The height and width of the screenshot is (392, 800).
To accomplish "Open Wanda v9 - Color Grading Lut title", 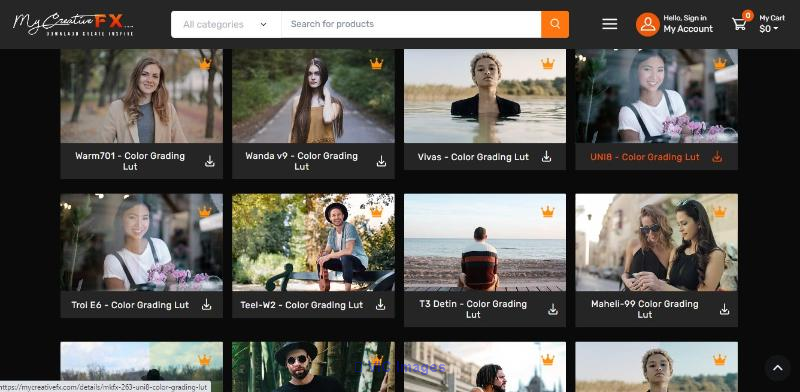I will pos(302,161).
